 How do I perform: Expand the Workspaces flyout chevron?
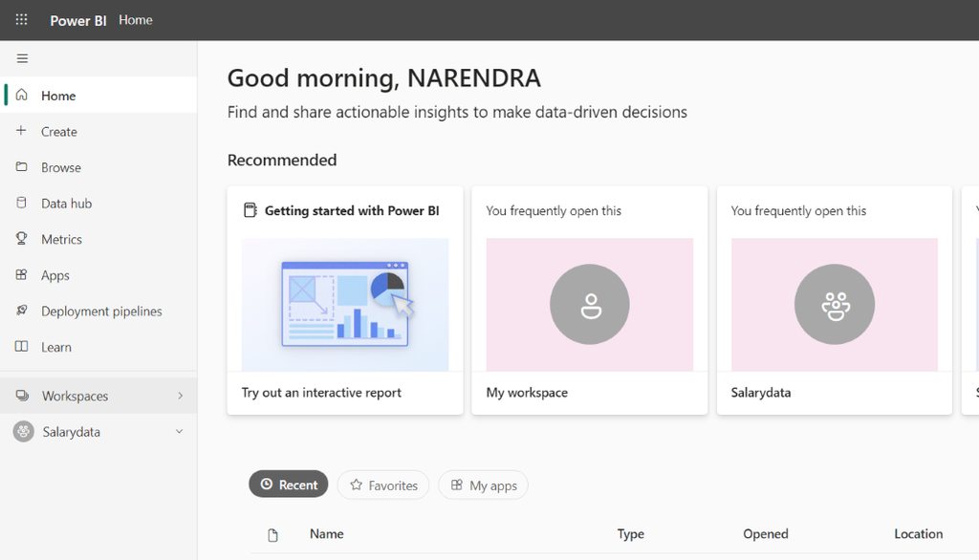181,395
